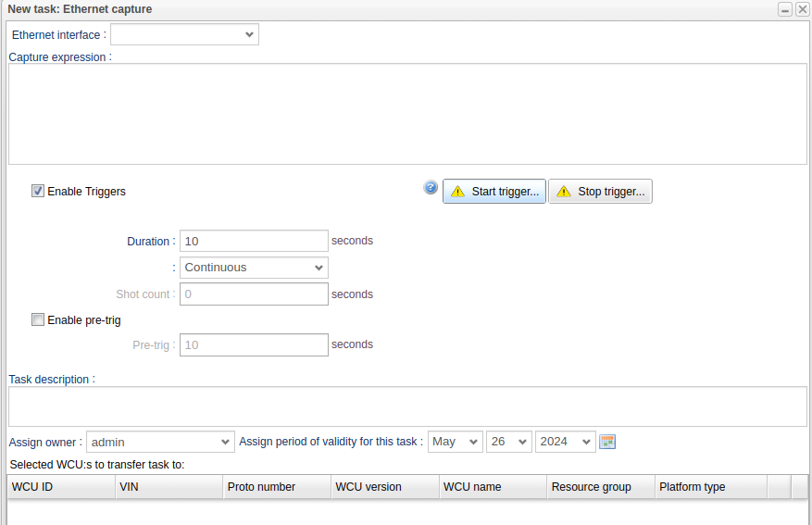Sort by the Platform type column header
This screenshot has height=525, width=812.
[x=710, y=487]
